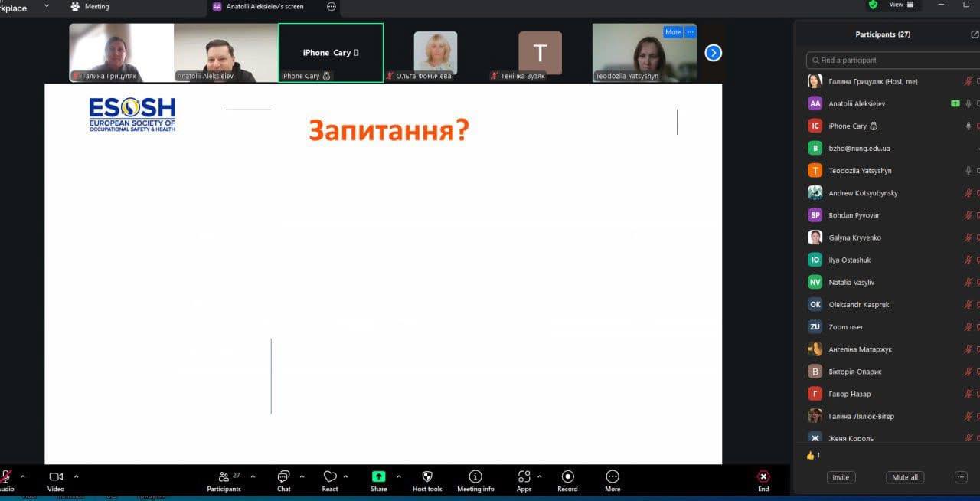Open Host tools shield icon
The height and width of the screenshot is (501, 980).
[x=427, y=476]
